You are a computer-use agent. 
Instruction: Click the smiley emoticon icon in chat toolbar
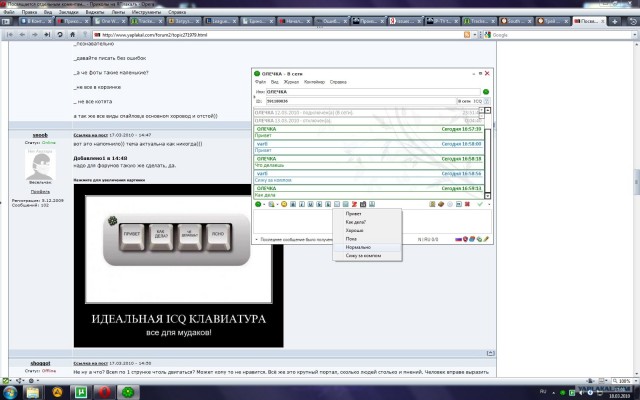click(284, 204)
